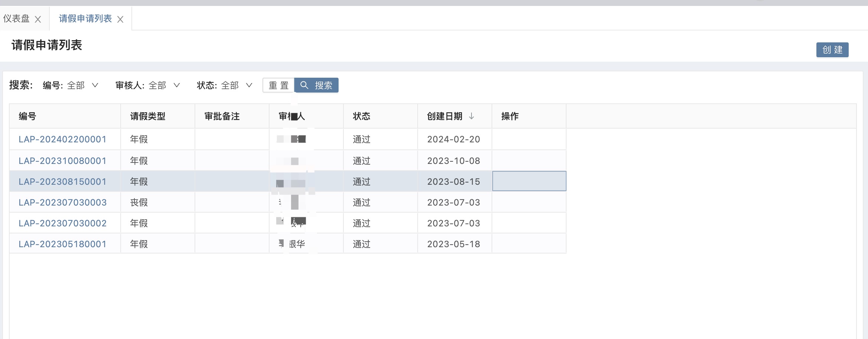
Task: Open record LAP-202305180001
Action: pos(62,244)
